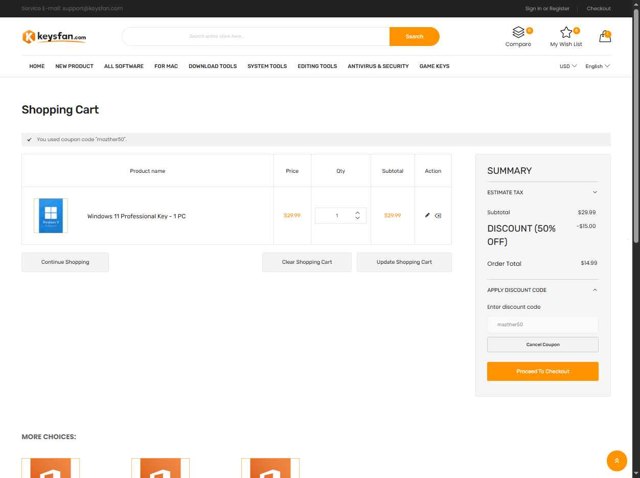The width and height of the screenshot is (640, 478).
Task: Decrease quantity with the down arrow
Action: pos(358,218)
